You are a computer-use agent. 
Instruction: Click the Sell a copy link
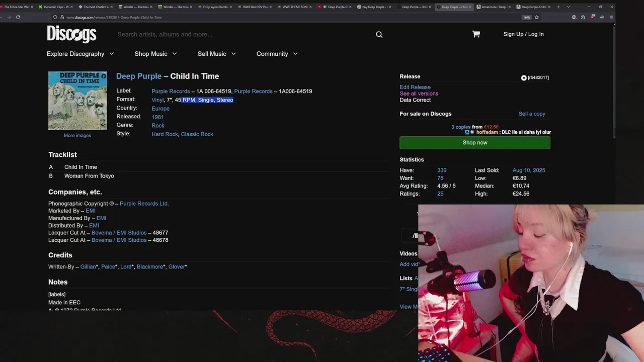[532, 114]
